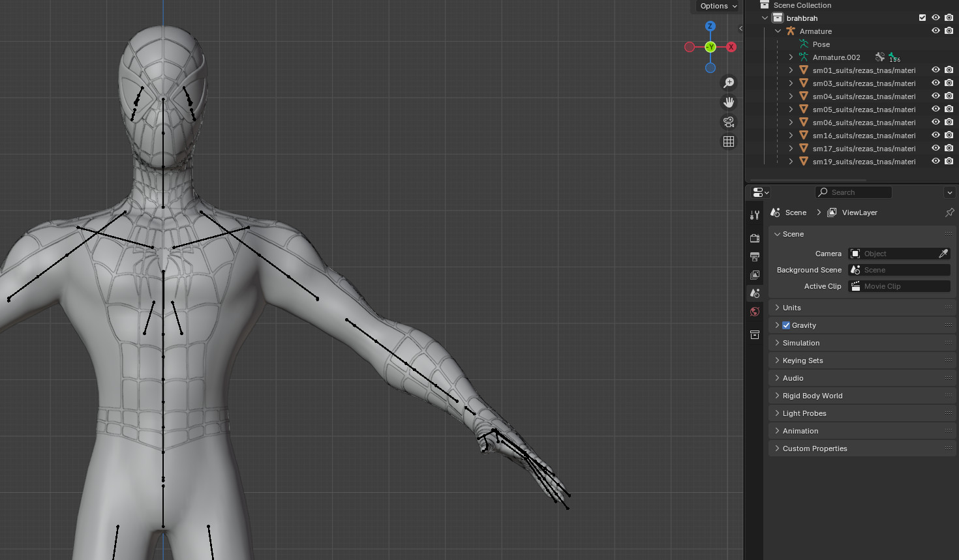Click the Search field in the outliner
Viewport: 959px width, 560px height.
853,192
